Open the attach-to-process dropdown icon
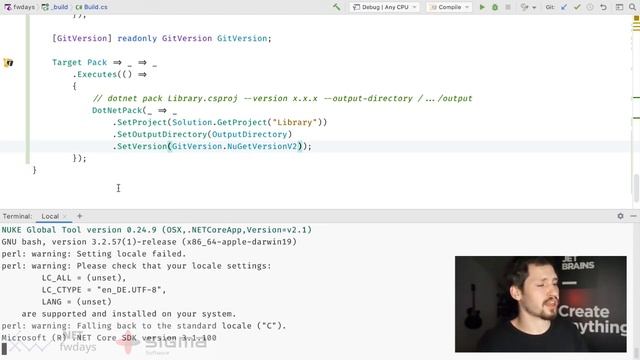The width and height of the screenshot is (640, 360). pos(528,7)
